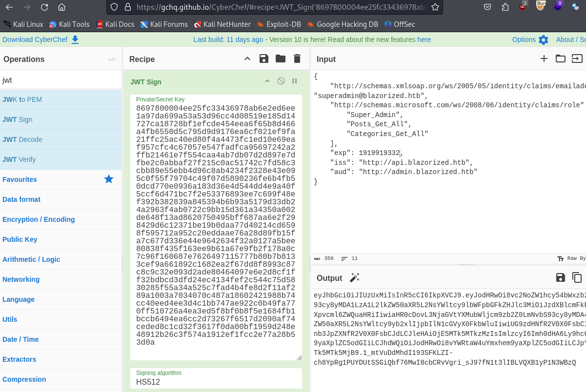
Task: Open folder as input
Action: 561,59
